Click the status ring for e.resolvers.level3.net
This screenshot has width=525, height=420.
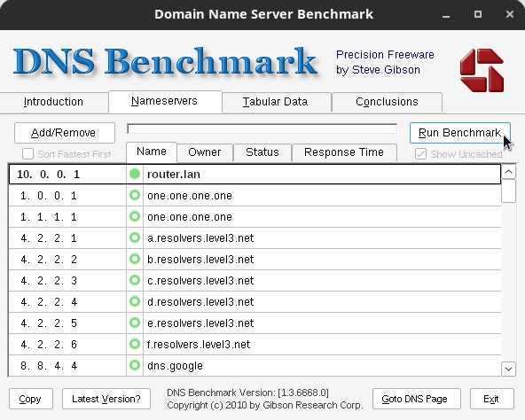[x=135, y=323]
